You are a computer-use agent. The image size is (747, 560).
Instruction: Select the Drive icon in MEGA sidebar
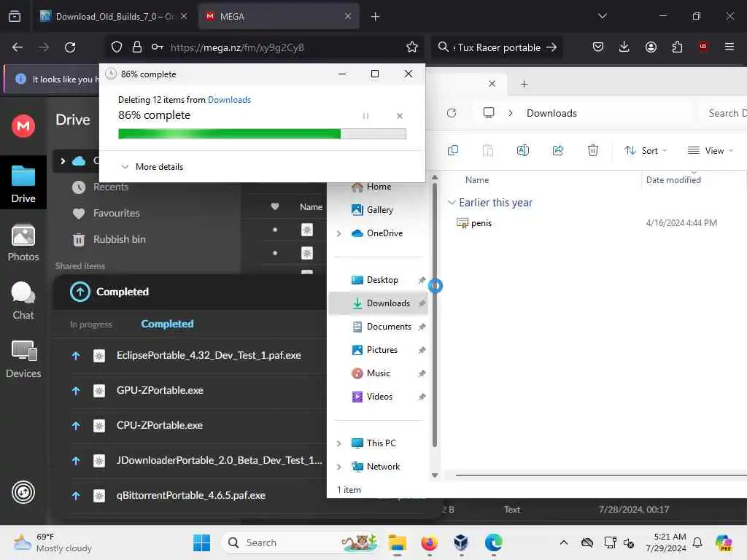(x=23, y=184)
